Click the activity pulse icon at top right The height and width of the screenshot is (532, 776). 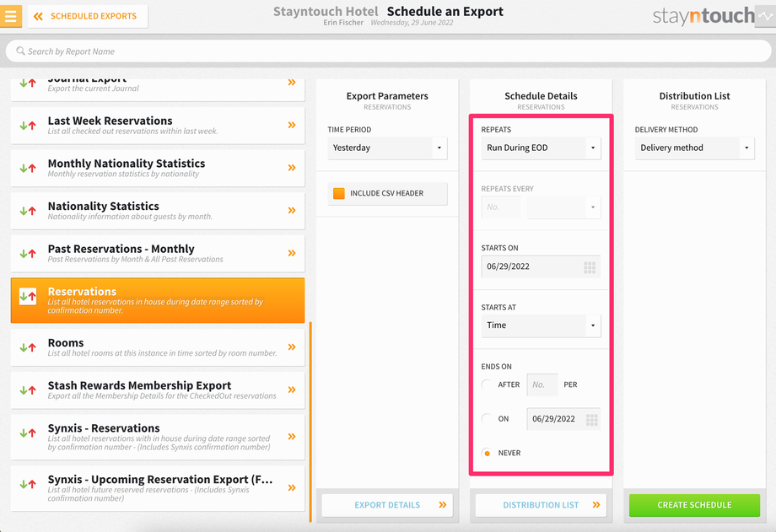click(765, 16)
